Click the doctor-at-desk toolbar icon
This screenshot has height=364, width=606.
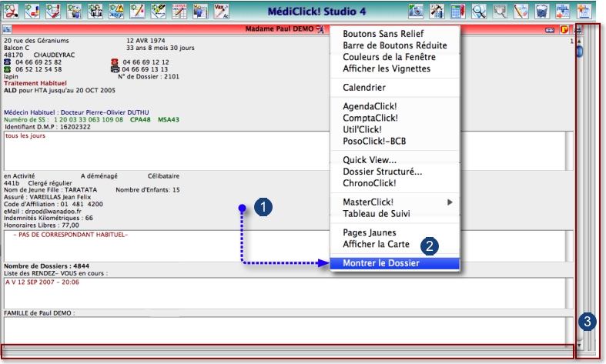(x=95, y=12)
